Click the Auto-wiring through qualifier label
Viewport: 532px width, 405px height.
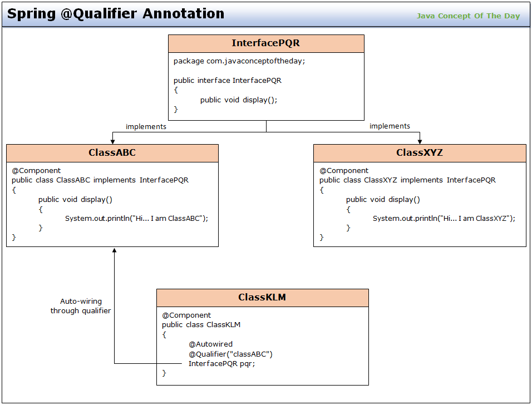coord(81,306)
